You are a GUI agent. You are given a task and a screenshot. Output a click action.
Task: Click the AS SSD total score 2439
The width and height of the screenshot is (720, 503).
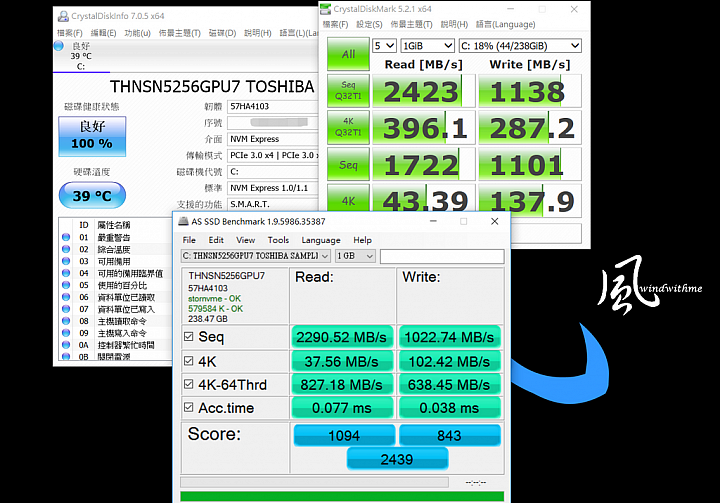(x=397, y=459)
